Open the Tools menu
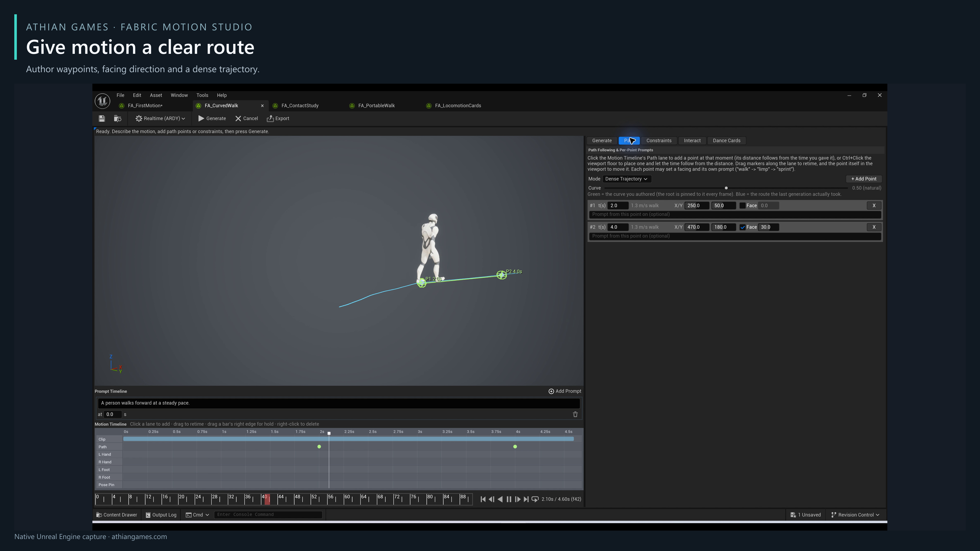The width and height of the screenshot is (980, 551). 202,95
